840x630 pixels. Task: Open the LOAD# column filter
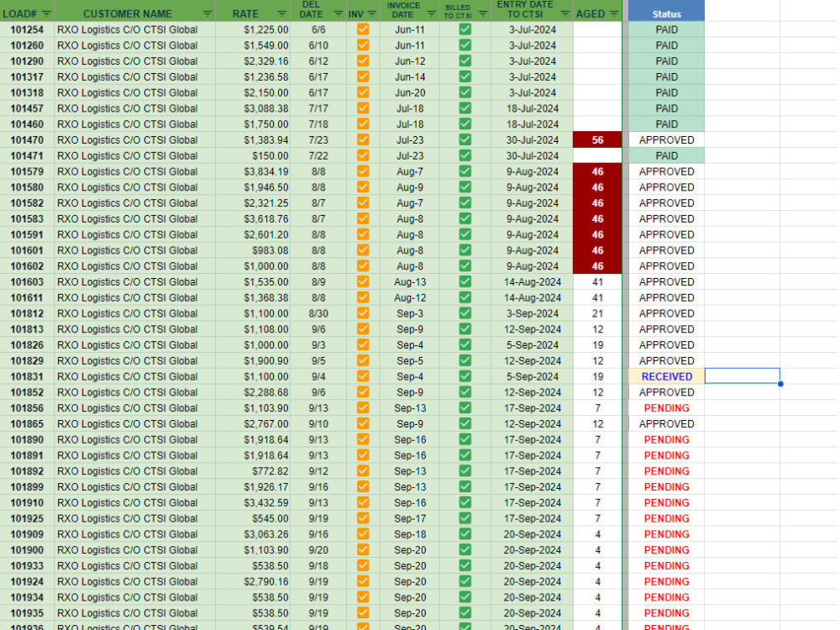[46, 14]
